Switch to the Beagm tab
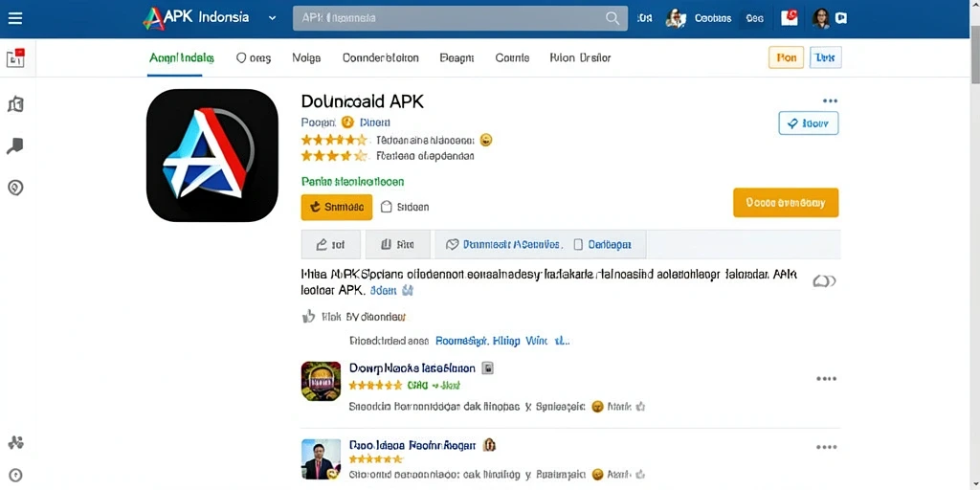The height and width of the screenshot is (490, 980). [457, 57]
